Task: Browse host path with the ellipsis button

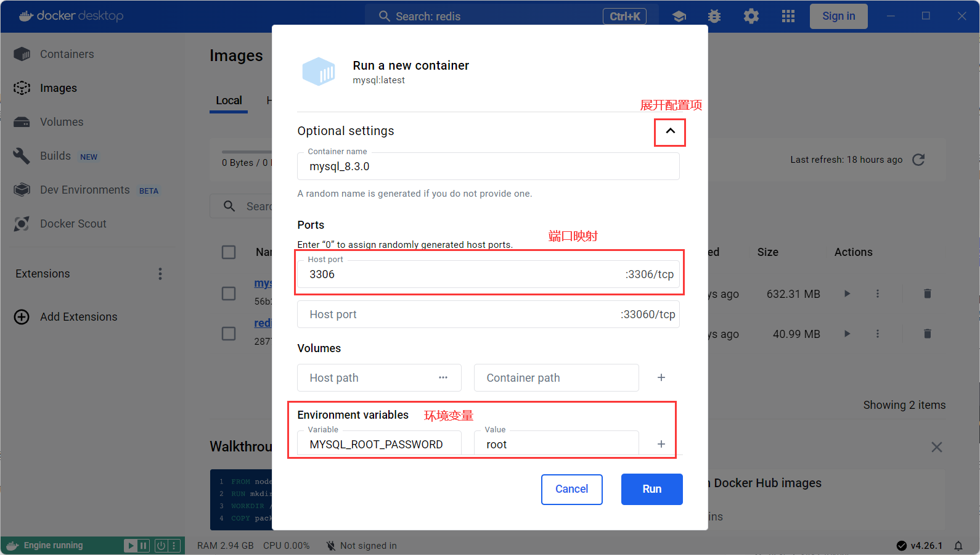Action: pos(443,377)
